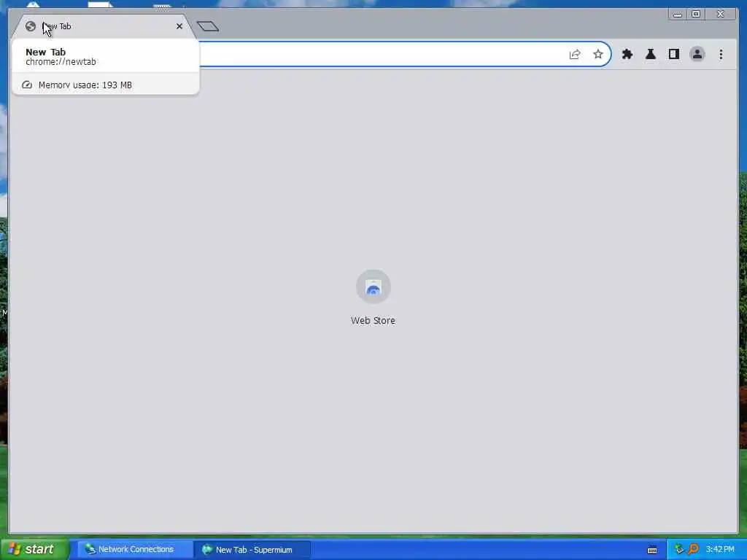The width and height of the screenshot is (747, 560).
Task: Maximize the Supermium window
Action: point(695,15)
